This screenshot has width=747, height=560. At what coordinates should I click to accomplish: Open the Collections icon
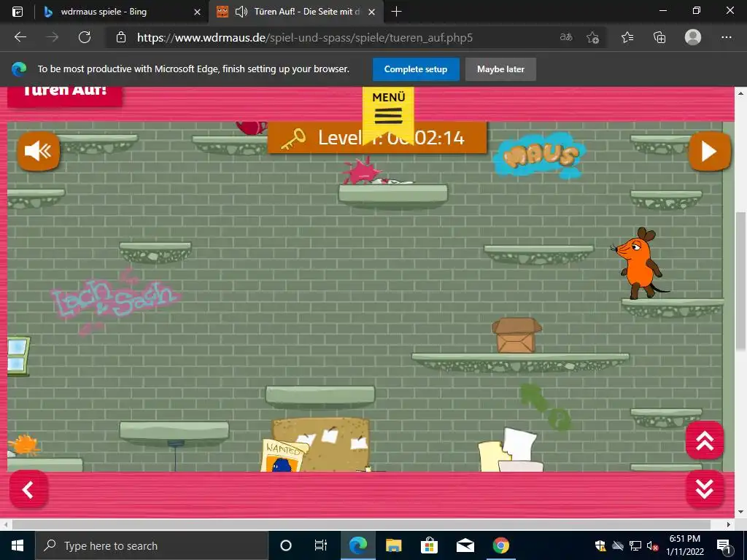659,37
